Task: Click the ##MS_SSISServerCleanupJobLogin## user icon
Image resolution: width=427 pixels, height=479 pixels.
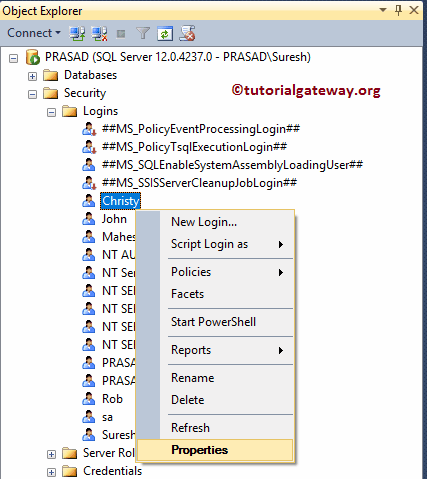Action: (89, 183)
